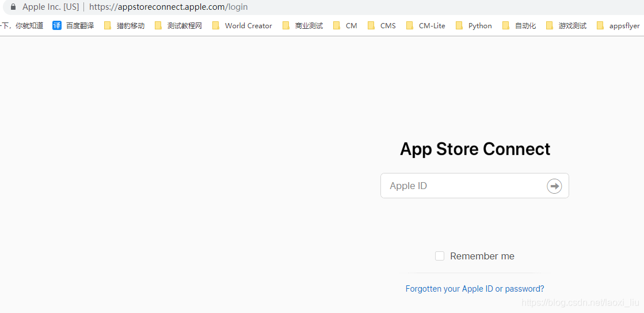
Task: Tick the Remember me checkbox
Action: point(440,256)
